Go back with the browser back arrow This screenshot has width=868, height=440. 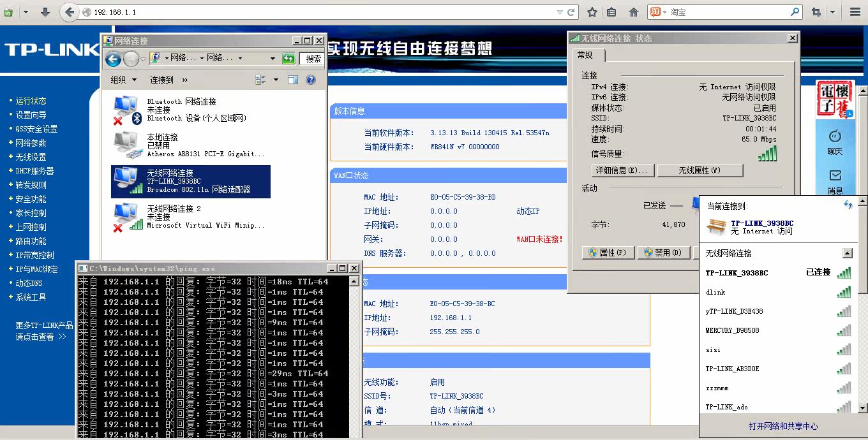point(70,11)
